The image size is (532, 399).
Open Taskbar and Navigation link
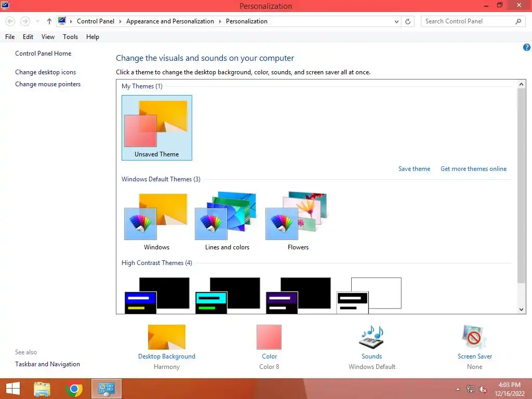47,364
